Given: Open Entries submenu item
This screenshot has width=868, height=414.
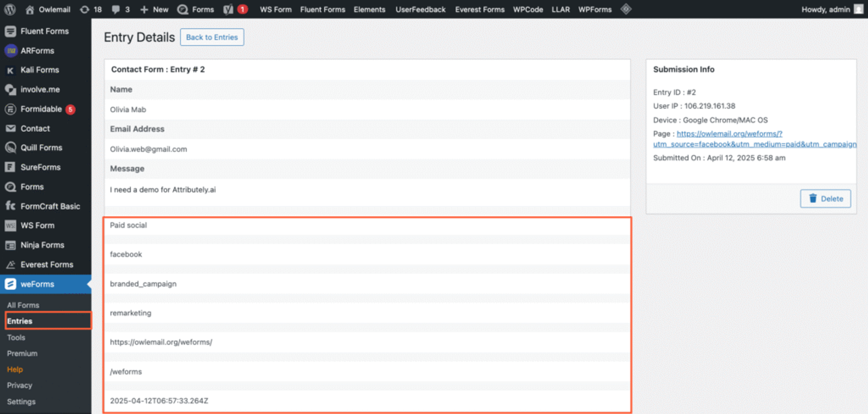Looking at the screenshot, I should (x=20, y=321).
